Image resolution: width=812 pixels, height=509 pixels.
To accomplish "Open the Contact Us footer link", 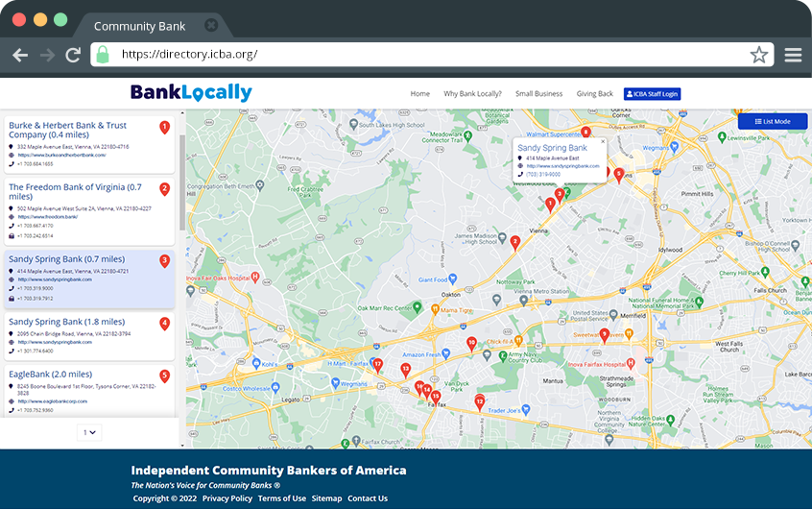I will (x=368, y=498).
